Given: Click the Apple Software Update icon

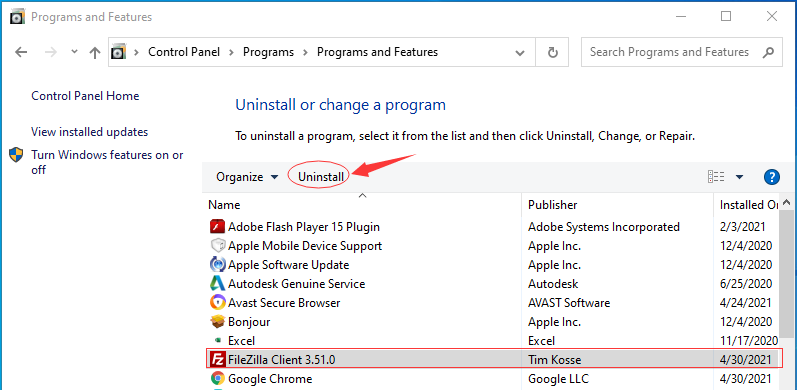Looking at the screenshot, I should coord(218,265).
